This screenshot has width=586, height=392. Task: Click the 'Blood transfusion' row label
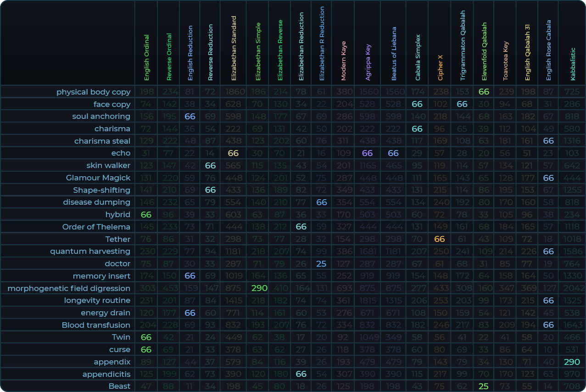coord(96,325)
